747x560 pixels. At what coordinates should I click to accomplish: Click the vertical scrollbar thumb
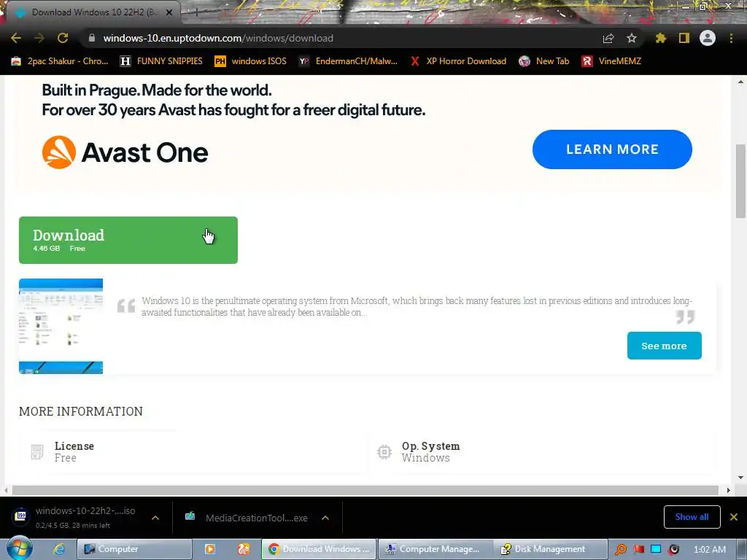(741, 181)
